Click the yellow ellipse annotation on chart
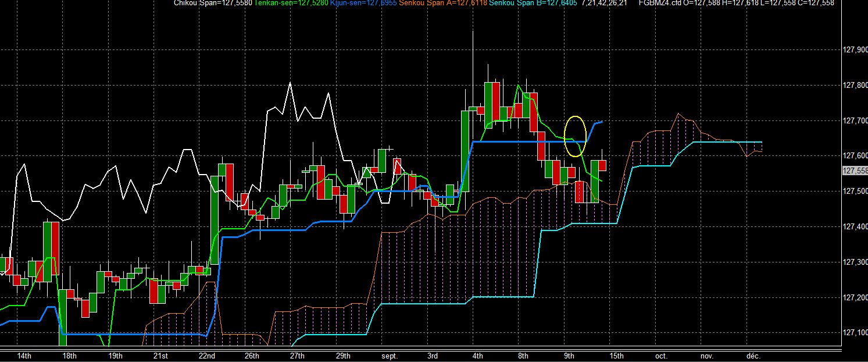Image resolution: width=868 pixels, height=362 pixels. (x=575, y=136)
